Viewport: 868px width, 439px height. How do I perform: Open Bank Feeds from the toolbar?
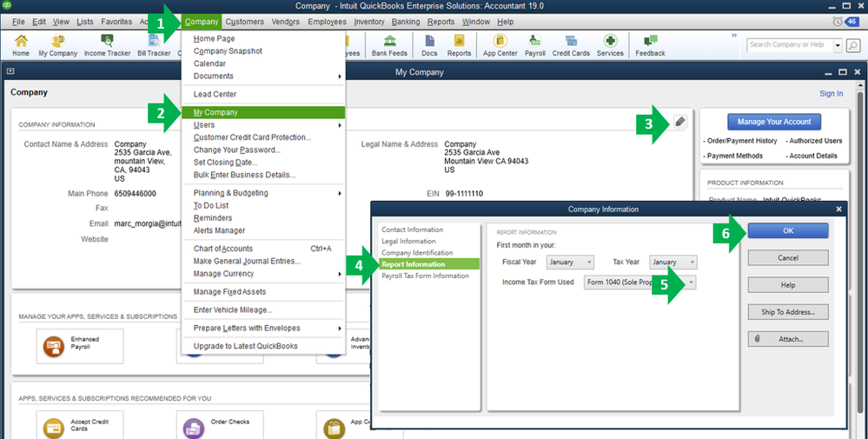tap(390, 45)
